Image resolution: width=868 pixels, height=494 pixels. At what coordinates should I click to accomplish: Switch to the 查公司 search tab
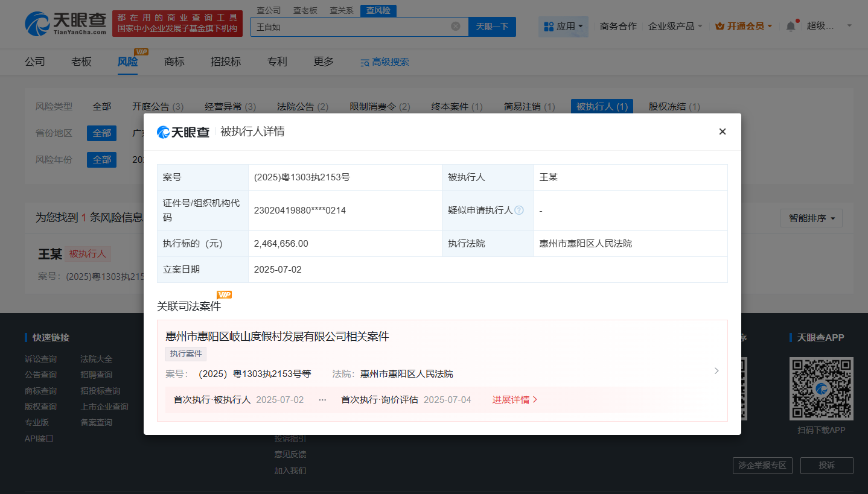click(x=269, y=10)
